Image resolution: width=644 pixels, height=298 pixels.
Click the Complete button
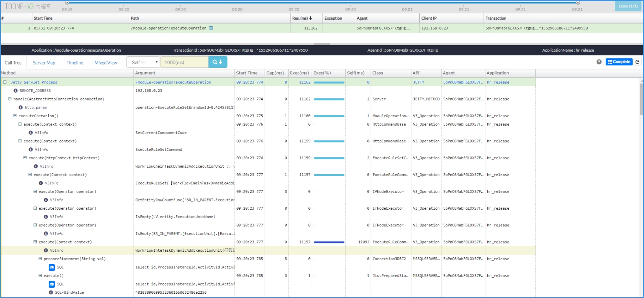click(x=619, y=62)
